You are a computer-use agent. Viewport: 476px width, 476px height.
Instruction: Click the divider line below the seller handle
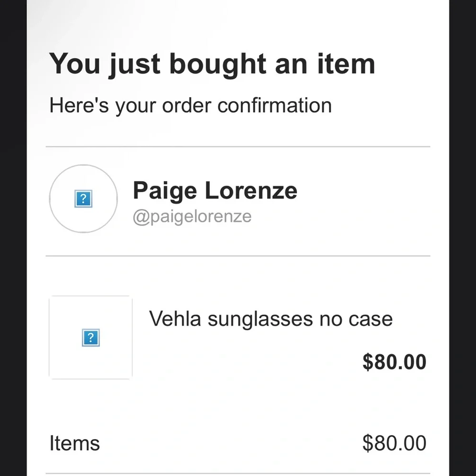coord(238,256)
